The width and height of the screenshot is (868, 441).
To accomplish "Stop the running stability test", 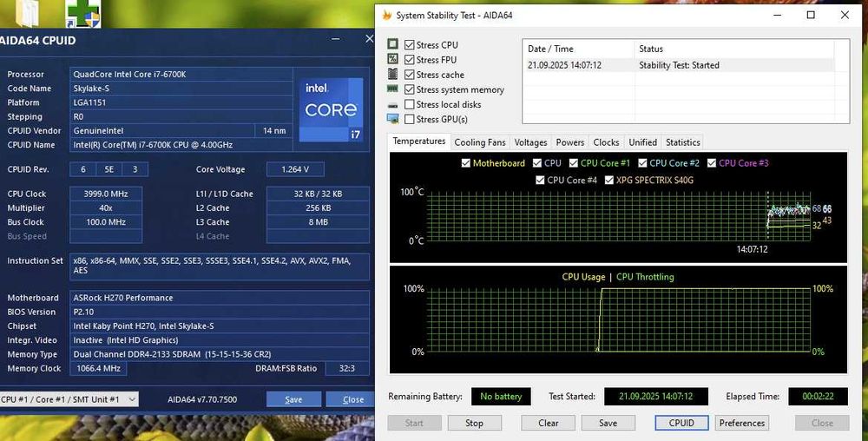I will [x=475, y=423].
